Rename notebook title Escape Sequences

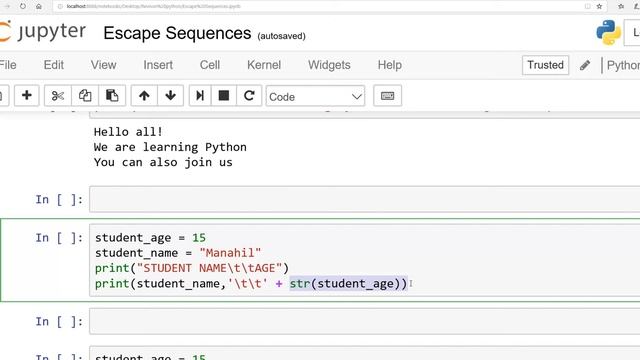click(x=177, y=33)
